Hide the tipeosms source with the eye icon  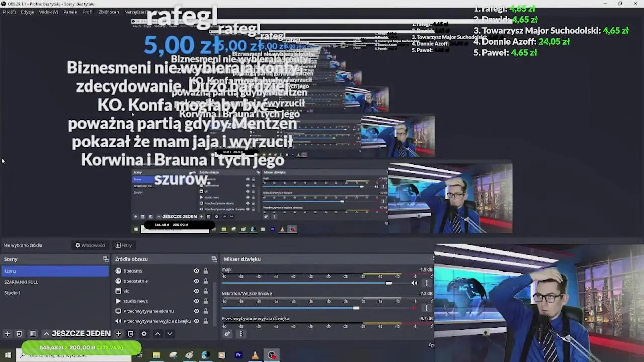pos(196,271)
